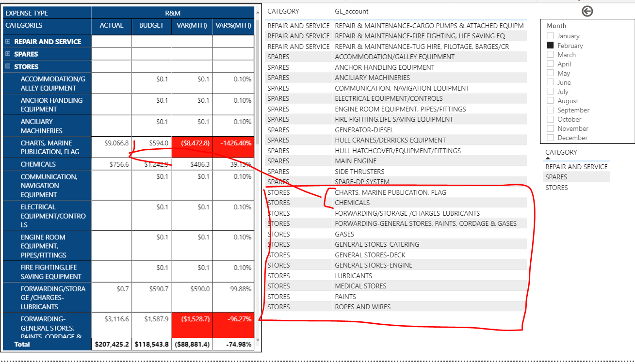The width and height of the screenshot is (635, 364).
Task: Click the -1426.40% variance percent cell
Action: tap(233, 147)
